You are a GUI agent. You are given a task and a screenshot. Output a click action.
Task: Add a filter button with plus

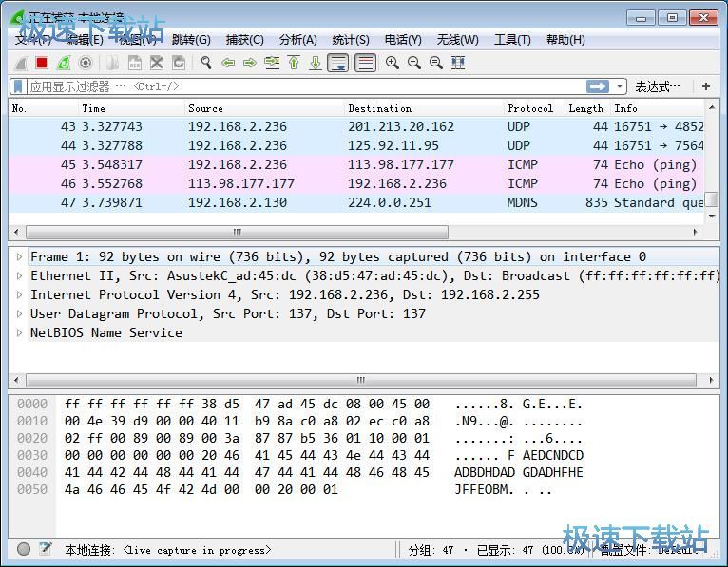click(x=706, y=86)
